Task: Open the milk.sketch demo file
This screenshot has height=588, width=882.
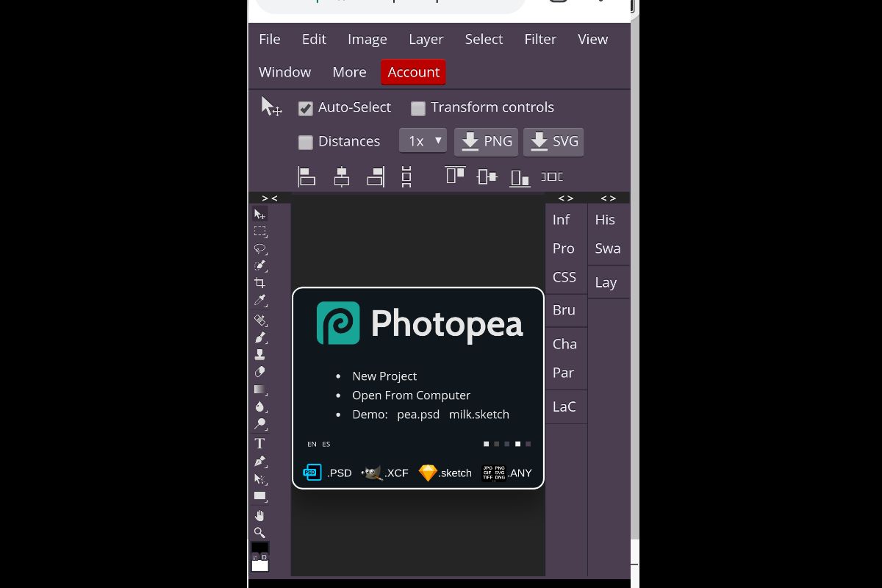Action: click(479, 414)
